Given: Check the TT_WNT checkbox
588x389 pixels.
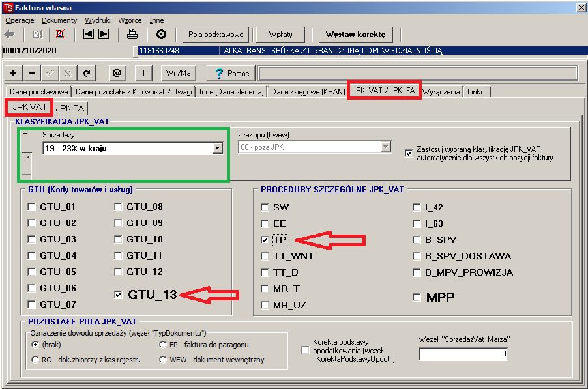Looking at the screenshot, I should point(265,256).
